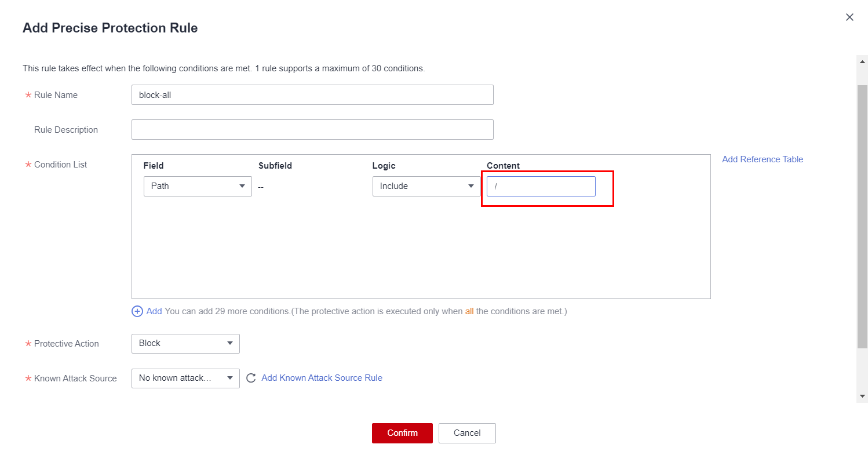
Task: Click into the empty Rule Description field
Action: (312, 130)
